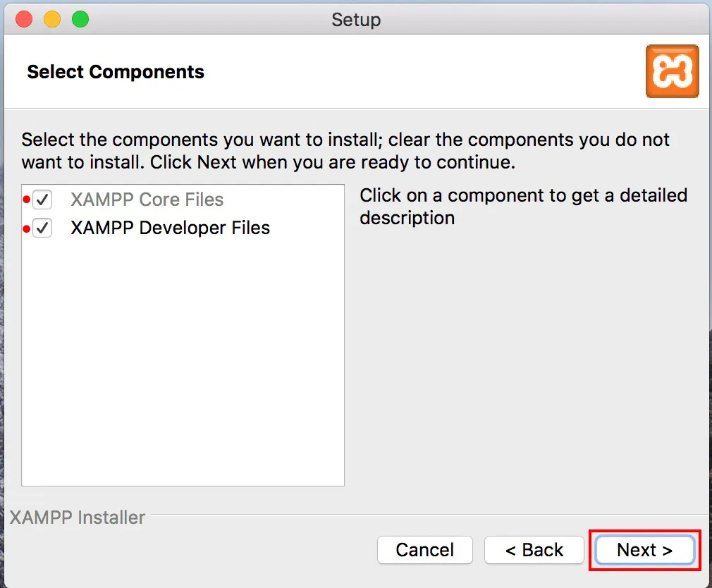Minimize the window using the yellow button
The height and width of the screenshot is (588, 712).
click(x=52, y=20)
